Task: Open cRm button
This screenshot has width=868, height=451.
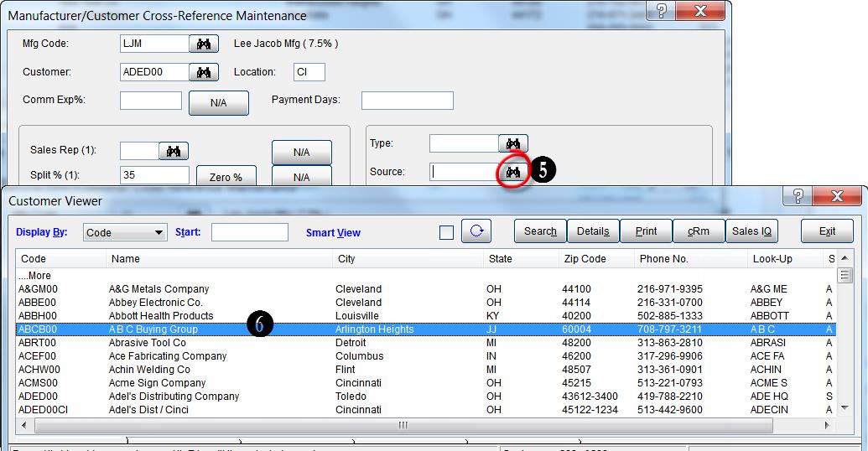Action: pos(699,231)
